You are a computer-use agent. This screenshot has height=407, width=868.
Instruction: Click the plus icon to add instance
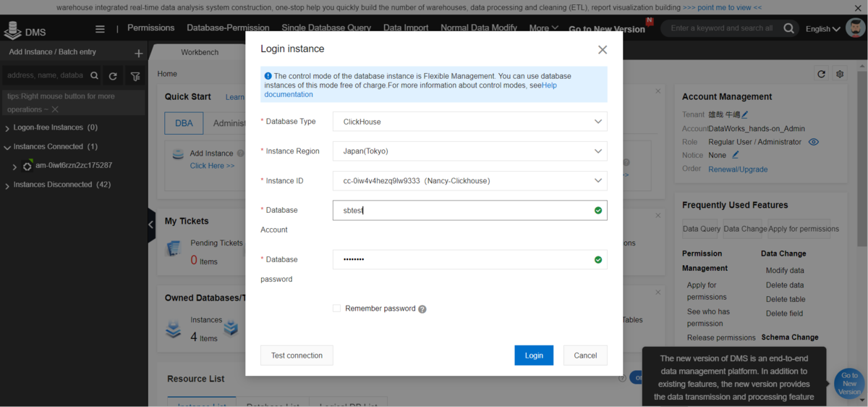click(x=138, y=54)
